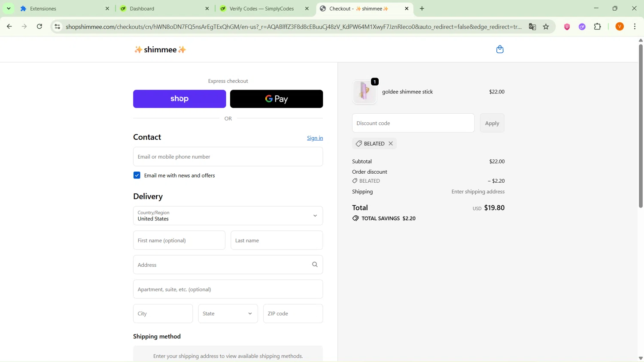Uncheck Email me with news and offers

137,175
